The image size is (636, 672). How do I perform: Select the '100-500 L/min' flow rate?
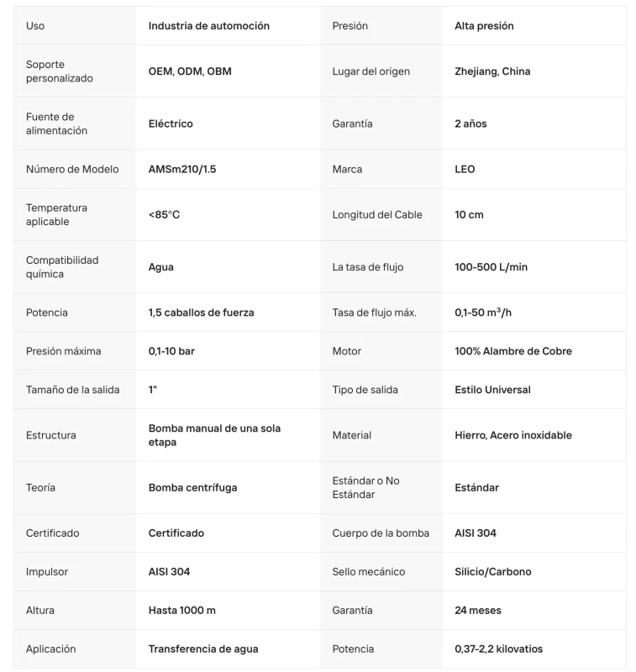tap(491, 267)
